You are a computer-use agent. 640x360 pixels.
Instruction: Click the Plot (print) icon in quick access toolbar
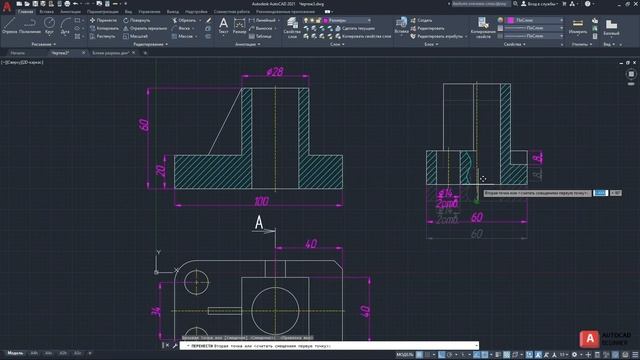click(x=67, y=4)
